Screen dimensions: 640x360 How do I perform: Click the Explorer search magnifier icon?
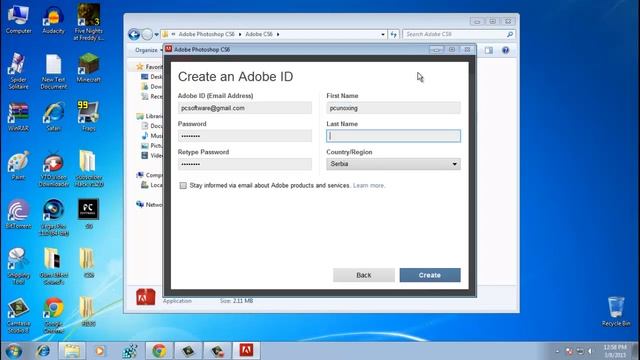tap(510, 34)
